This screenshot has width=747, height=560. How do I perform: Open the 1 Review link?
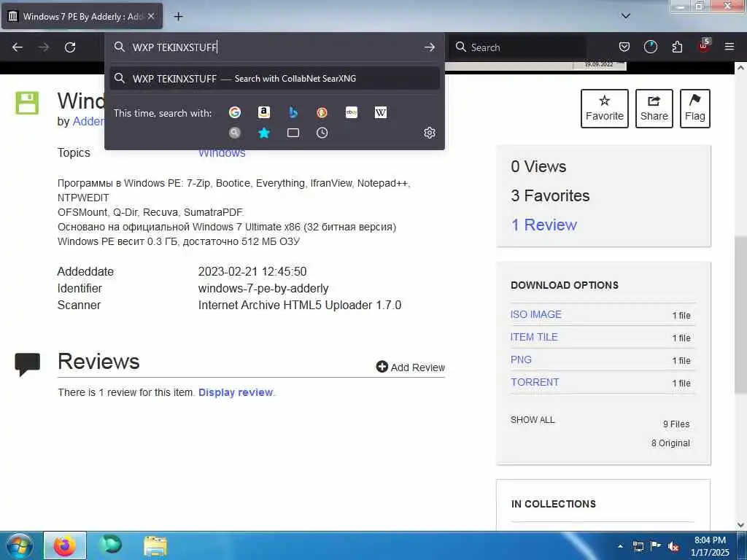(543, 225)
